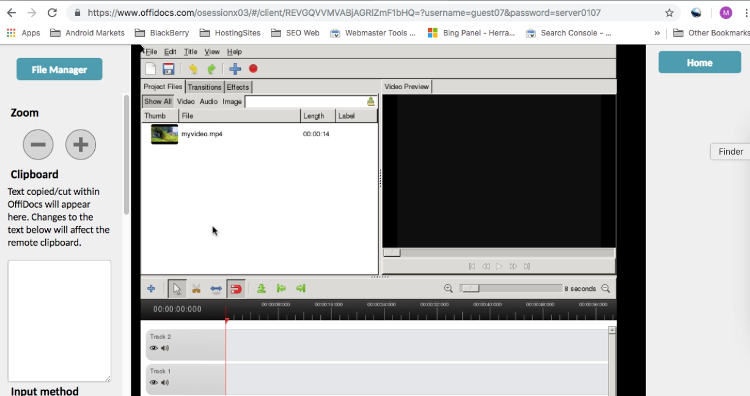The height and width of the screenshot is (396, 750).
Task: Select the Show All filter
Action: pos(157,101)
